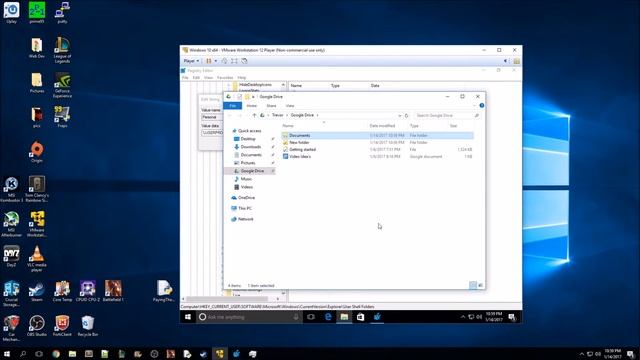Open the Share ribbon tab in File Explorer
This screenshot has width=640, height=360.
(271, 106)
